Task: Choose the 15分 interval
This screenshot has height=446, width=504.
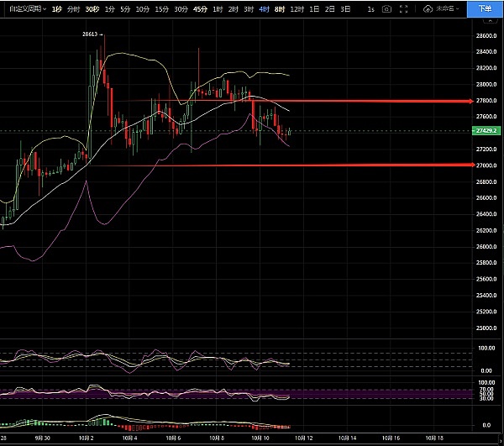Action: (x=161, y=8)
